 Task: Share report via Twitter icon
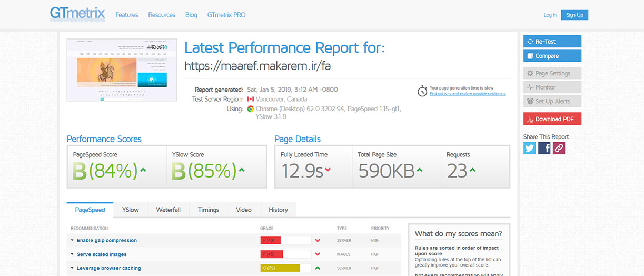pos(530,148)
